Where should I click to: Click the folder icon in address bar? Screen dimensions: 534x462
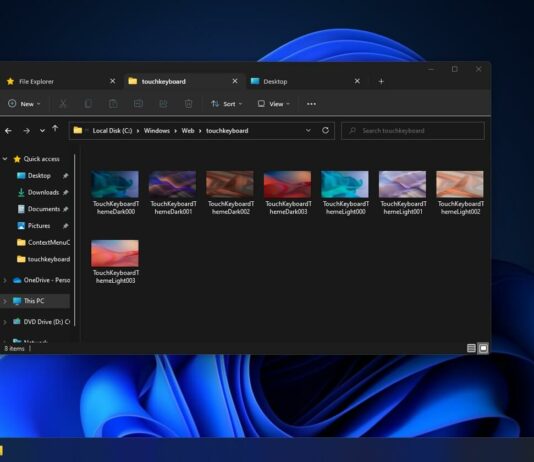[78, 130]
